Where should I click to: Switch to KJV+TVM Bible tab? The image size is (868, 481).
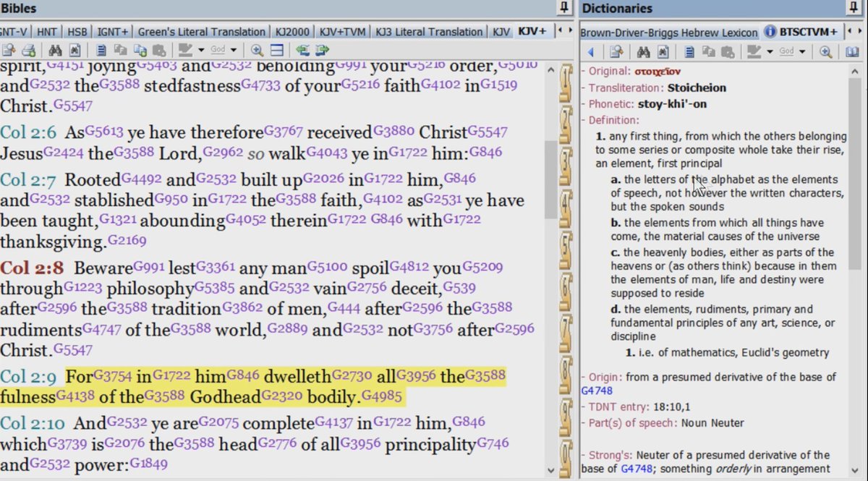tap(344, 32)
